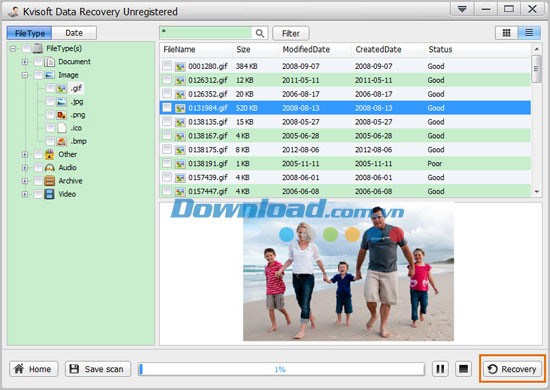Viewport: 550px width, 390px height.
Task: Click the .png file type icon
Action: pos(61,115)
